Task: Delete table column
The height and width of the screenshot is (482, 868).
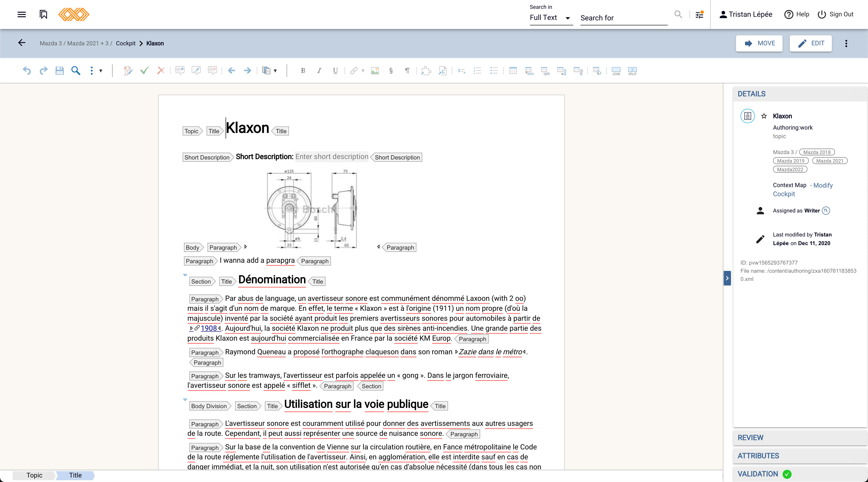Action: [x=578, y=71]
